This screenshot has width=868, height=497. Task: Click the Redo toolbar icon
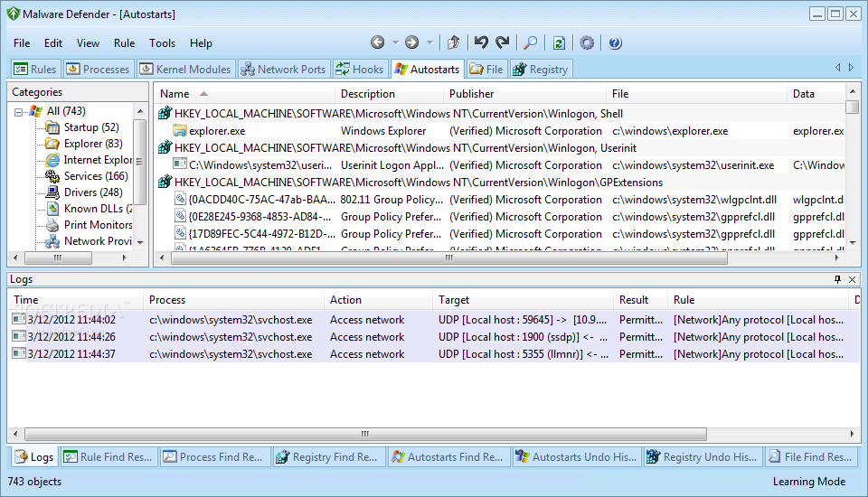[503, 42]
